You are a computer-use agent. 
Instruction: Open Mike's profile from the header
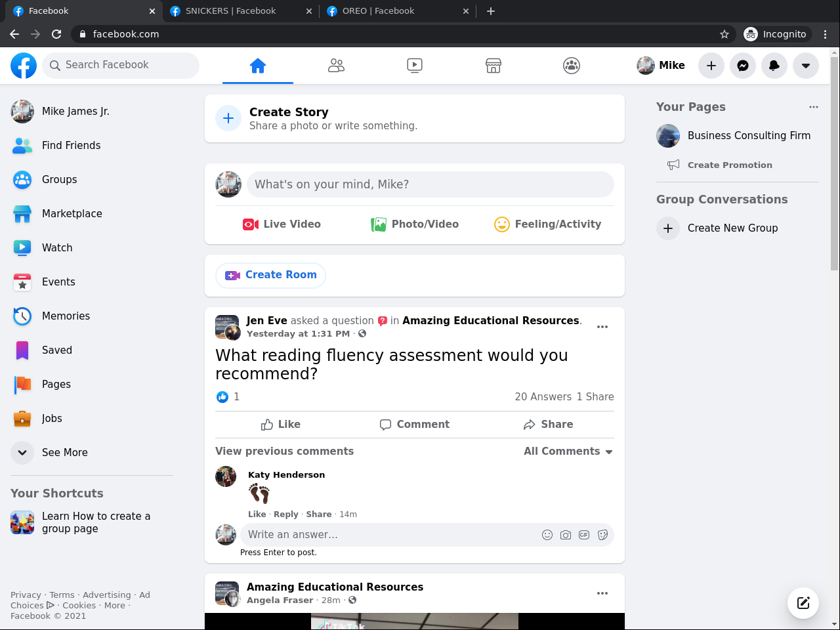point(661,66)
